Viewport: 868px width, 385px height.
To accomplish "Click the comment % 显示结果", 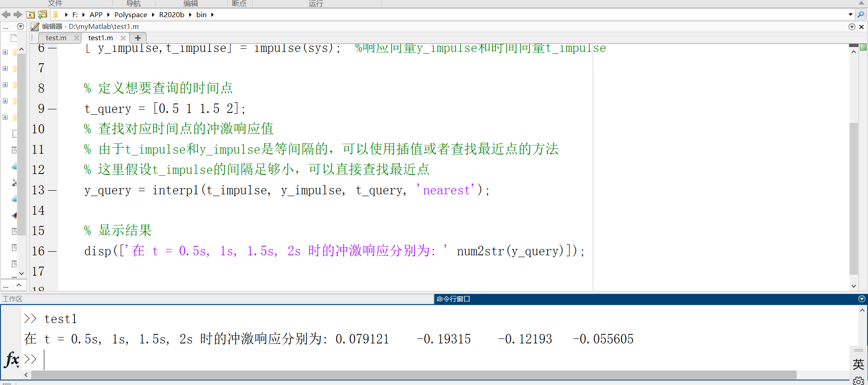I will (x=118, y=230).
